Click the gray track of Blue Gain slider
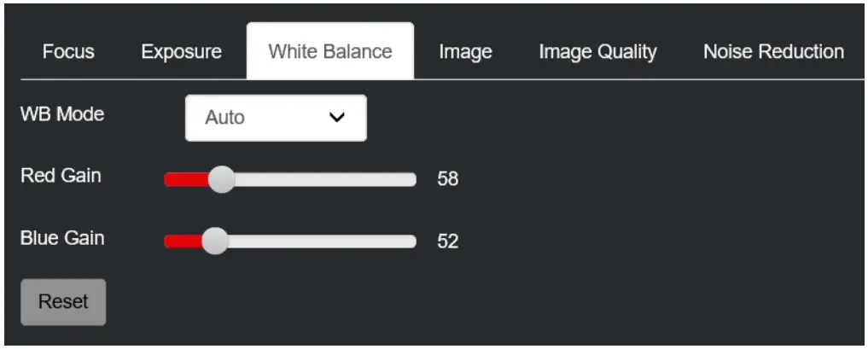The width and height of the screenshot is (868, 349). coord(324,241)
